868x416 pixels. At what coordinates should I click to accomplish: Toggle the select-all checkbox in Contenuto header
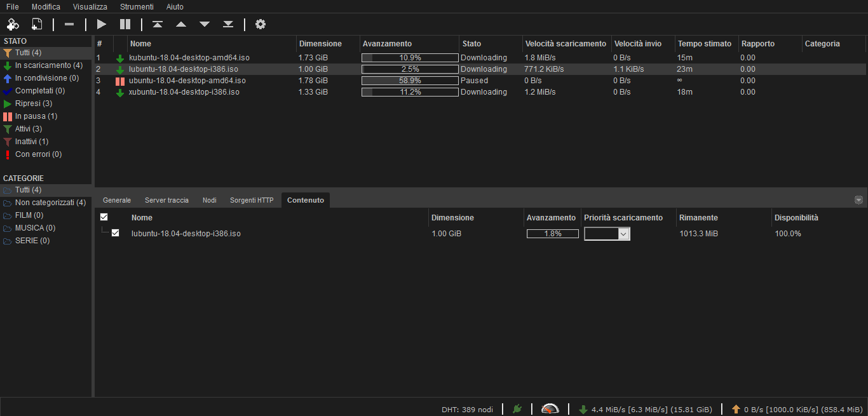click(x=104, y=217)
